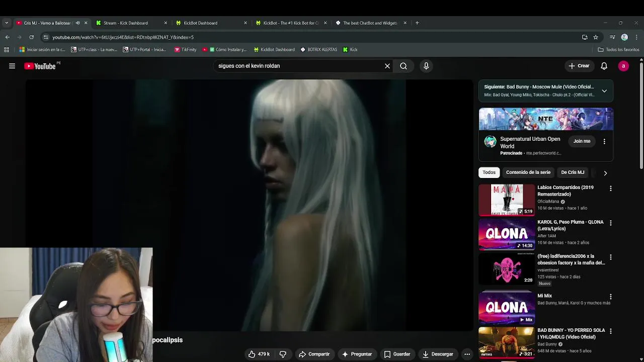Switch to the Stream - Kick Dashboard tab
This screenshot has width=644, height=362.
pos(132,23)
